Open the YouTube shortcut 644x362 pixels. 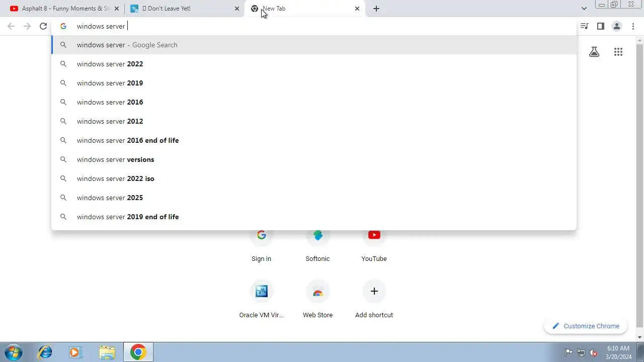[x=374, y=244]
